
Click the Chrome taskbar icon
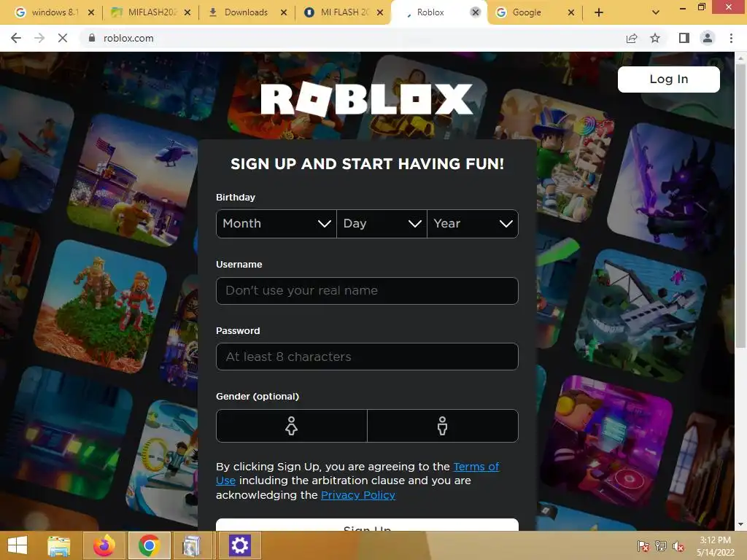(149, 545)
